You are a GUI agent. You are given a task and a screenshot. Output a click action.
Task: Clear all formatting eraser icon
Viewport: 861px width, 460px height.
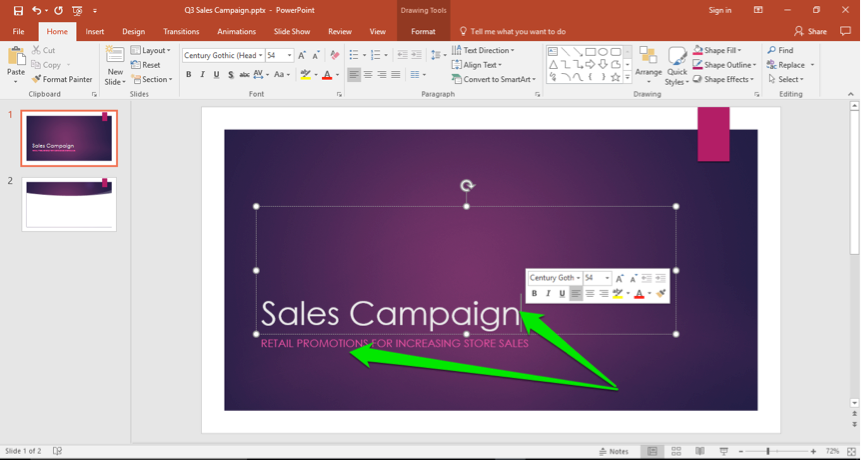pyautogui.click(x=334, y=55)
